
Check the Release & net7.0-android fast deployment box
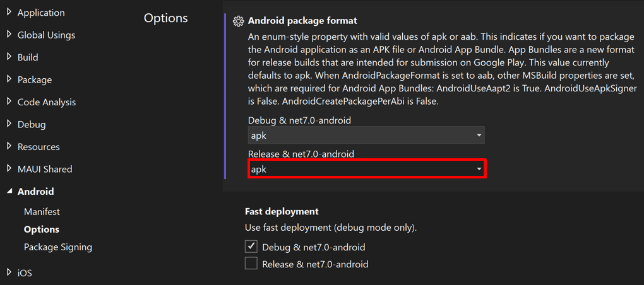pyautogui.click(x=251, y=264)
